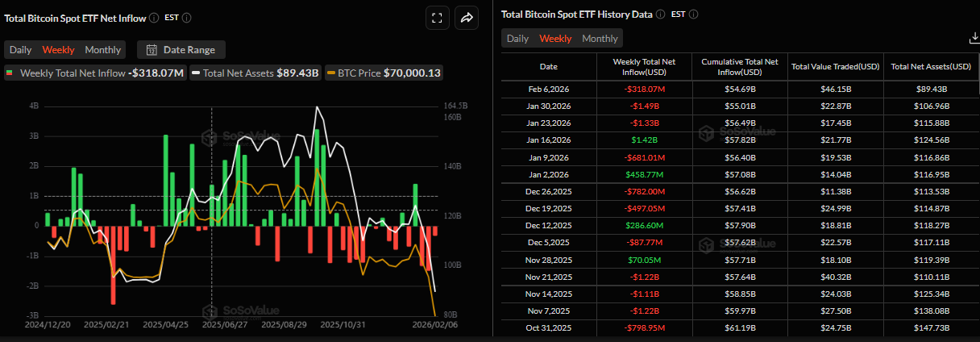Click info icon next to chart's EST label
980x342 pixels.
(x=187, y=17)
